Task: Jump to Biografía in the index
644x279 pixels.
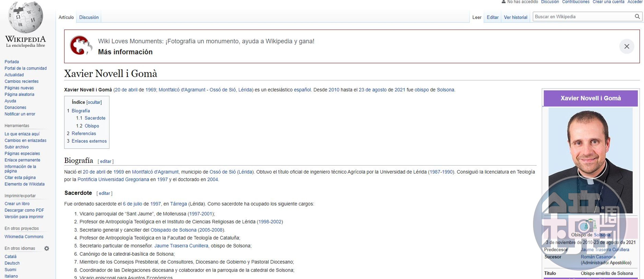Action: click(81, 111)
